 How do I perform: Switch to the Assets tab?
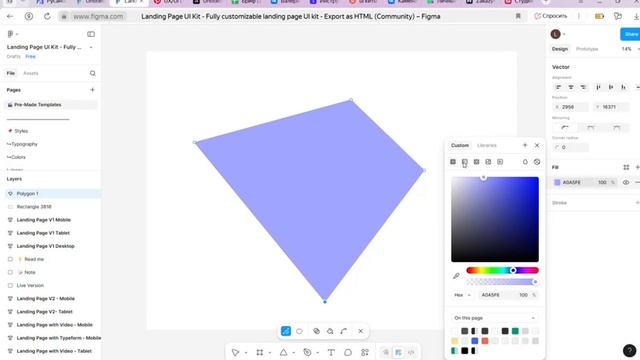pyautogui.click(x=31, y=73)
